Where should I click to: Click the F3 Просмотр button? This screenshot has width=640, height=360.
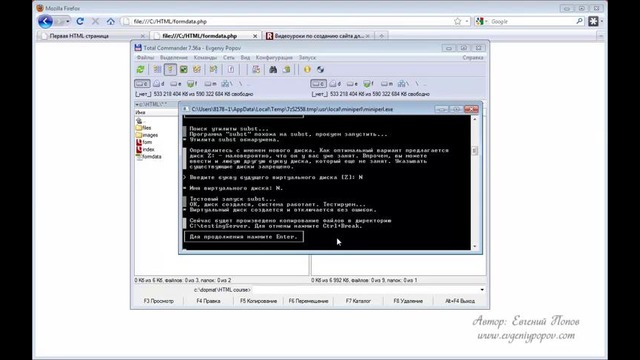[159, 301]
